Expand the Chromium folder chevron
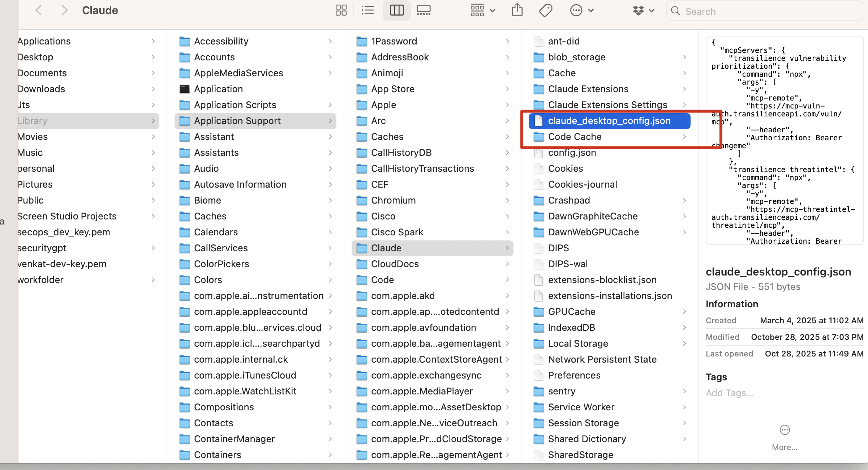Viewport: 868px width, 470px height. (x=507, y=200)
